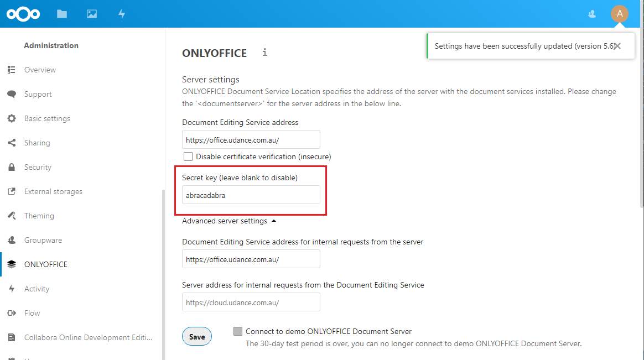The width and height of the screenshot is (644, 360).
Task: Click the Nextcloud logo
Action: (23, 14)
